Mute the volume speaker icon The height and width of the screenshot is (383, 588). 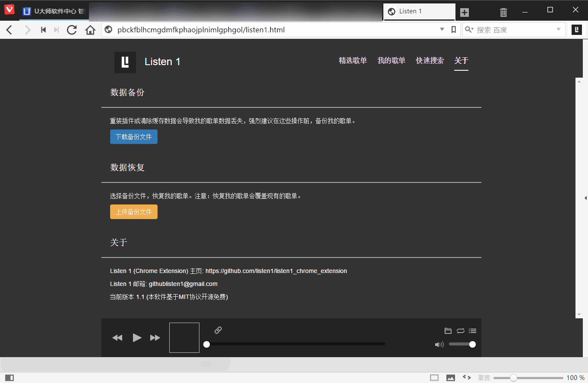439,345
